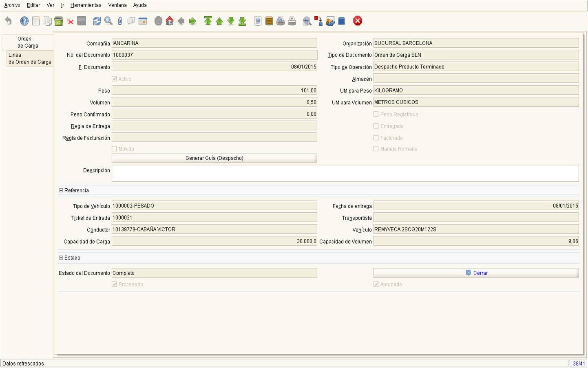Viewport: 588px width, 368px height.
Task: Click the Regla de Facturación field
Action: 214,138
